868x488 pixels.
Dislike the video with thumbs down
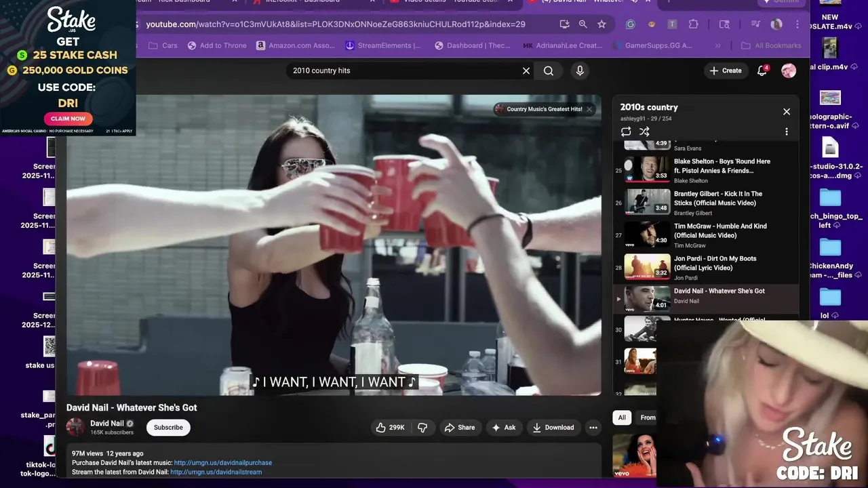click(x=422, y=428)
